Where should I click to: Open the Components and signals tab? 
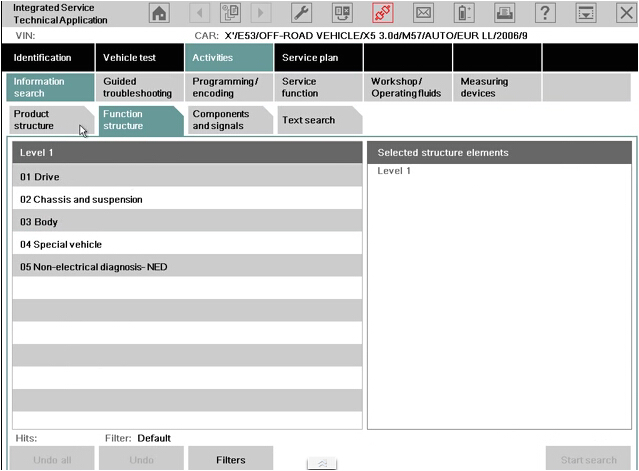point(228,120)
